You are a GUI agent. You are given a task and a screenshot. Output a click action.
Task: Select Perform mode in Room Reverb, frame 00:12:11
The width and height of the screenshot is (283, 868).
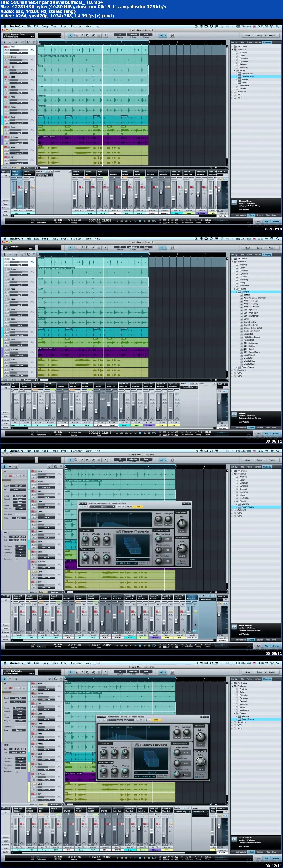[x=201, y=774]
